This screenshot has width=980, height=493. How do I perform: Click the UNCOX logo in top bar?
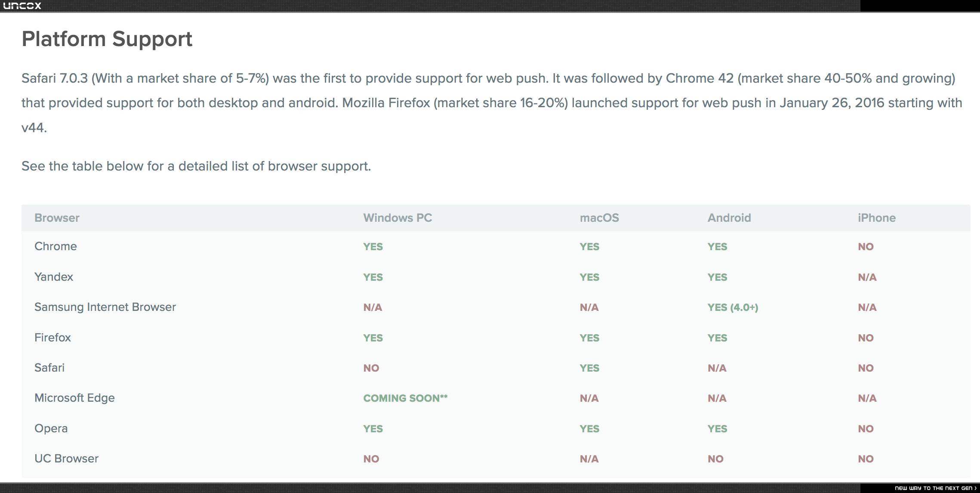[x=22, y=6]
